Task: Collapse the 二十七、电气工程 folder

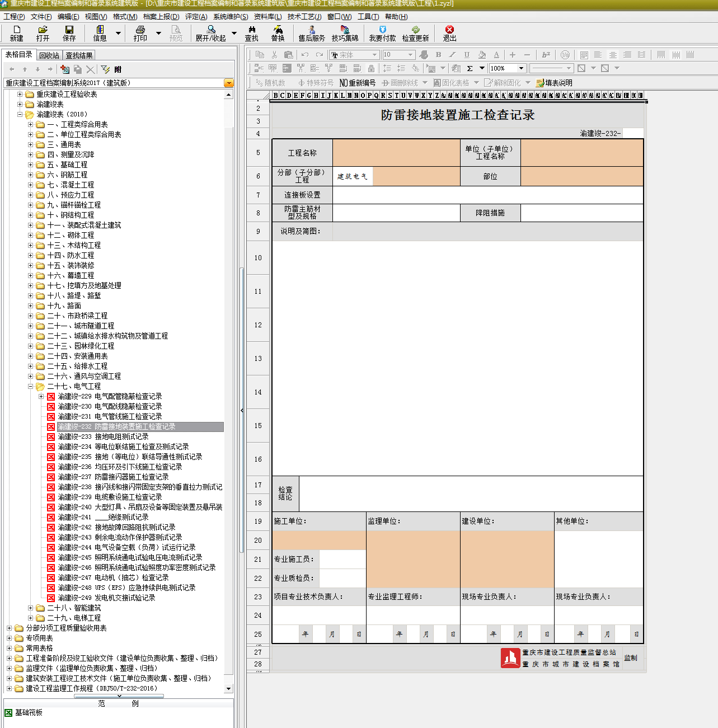Action: click(31, 387)
